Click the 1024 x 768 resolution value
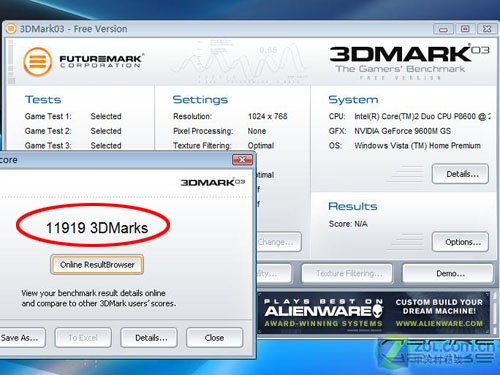The image size is (500, 375). click(267, 116)
